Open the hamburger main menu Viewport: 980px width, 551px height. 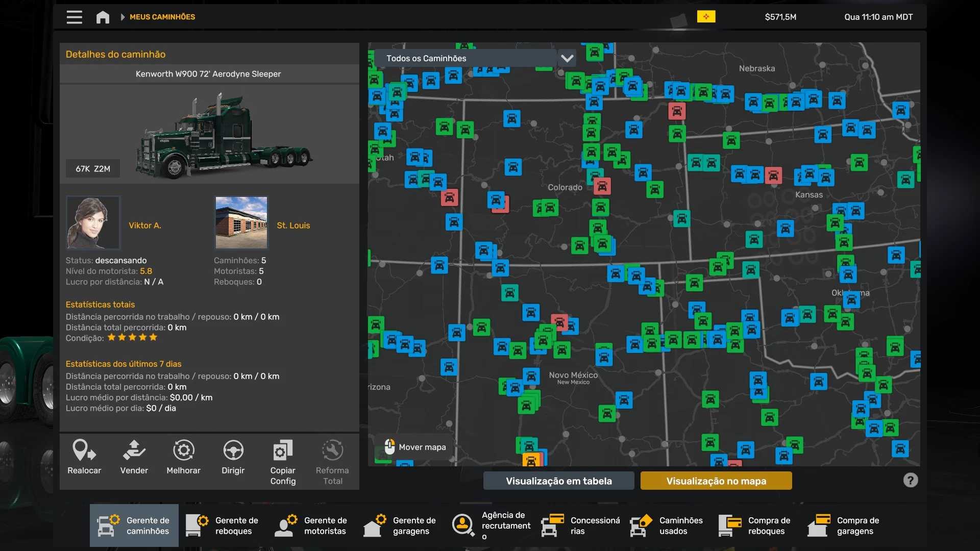(x=74, y=17)
